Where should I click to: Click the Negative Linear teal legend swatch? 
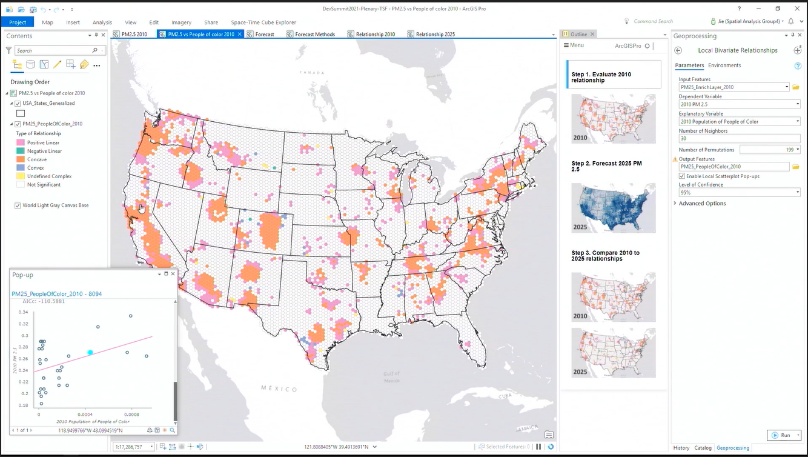point(21,151)
